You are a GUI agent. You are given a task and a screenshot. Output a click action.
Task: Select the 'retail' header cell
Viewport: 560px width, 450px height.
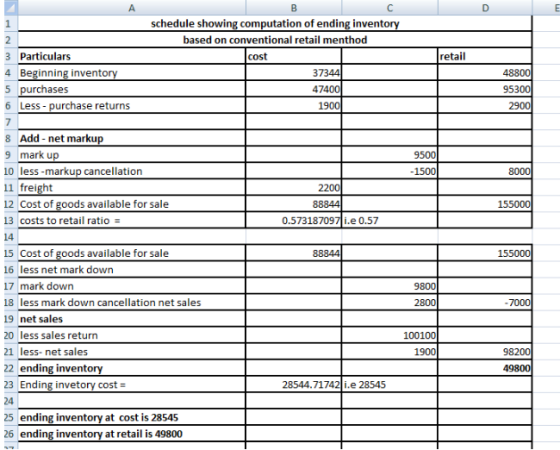pos(485,56)
